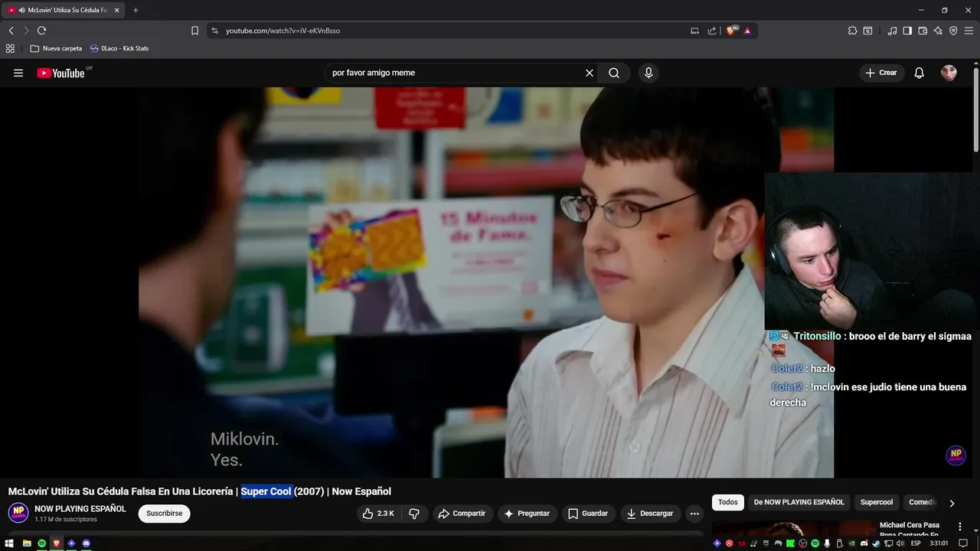The image size is (980, 551).
Task: Open File Explorer from the taskbar
Action: coord(27,543)
